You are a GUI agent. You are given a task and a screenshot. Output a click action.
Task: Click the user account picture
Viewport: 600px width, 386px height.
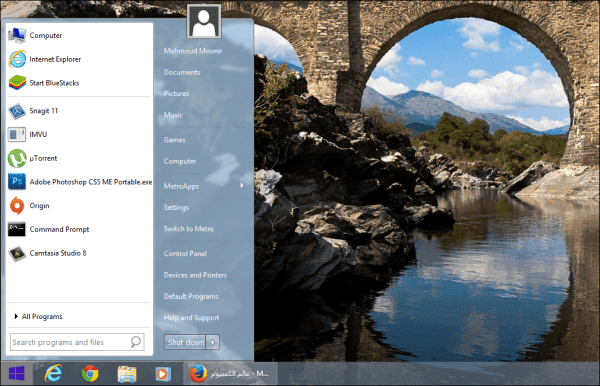[x=204, y=21]
